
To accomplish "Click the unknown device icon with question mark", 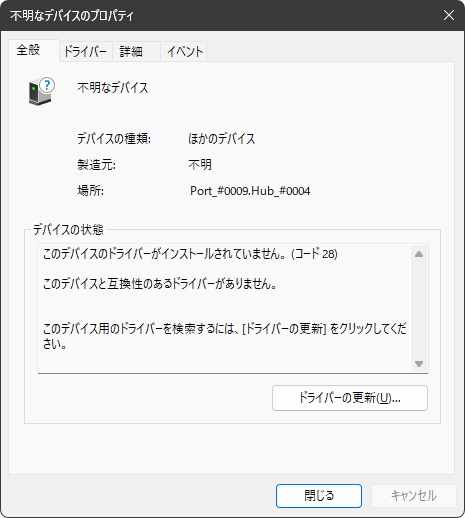I will [41, 91].
